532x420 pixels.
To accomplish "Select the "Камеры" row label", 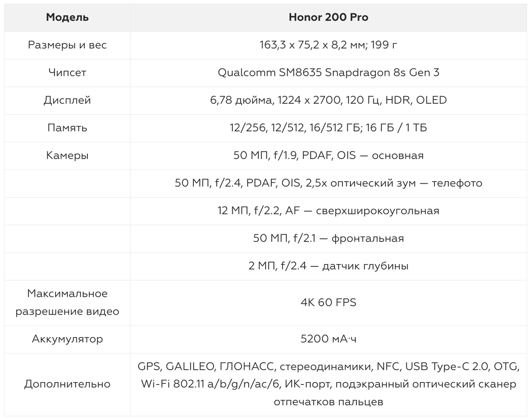I will pyautogui.click(x=67, y=156).
